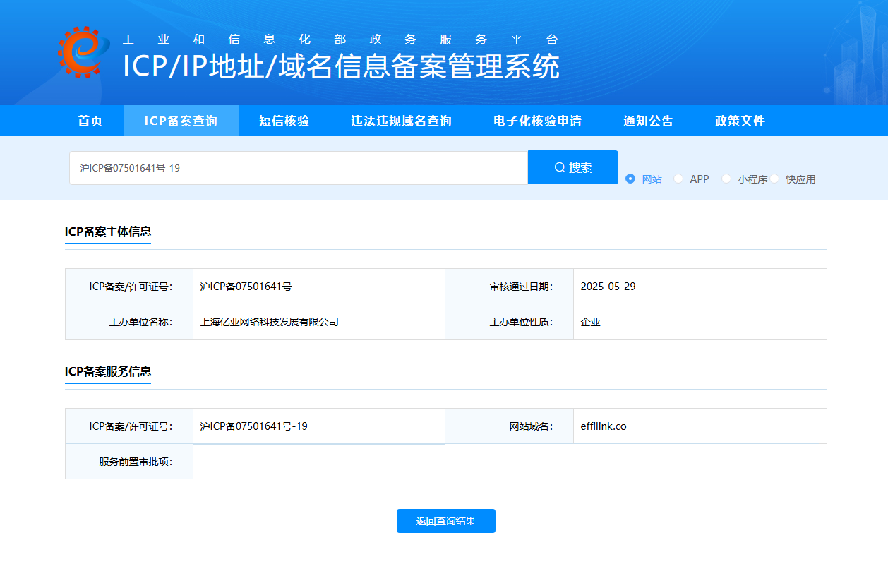888x588 pixels.
Task: Choose the 快应用 radio option
Action: (x=793, y=179)
